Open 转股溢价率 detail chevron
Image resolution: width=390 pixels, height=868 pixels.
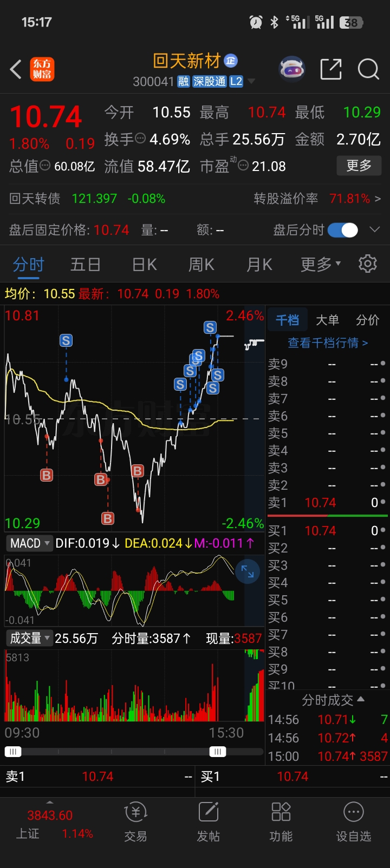(x=378, y=199)
